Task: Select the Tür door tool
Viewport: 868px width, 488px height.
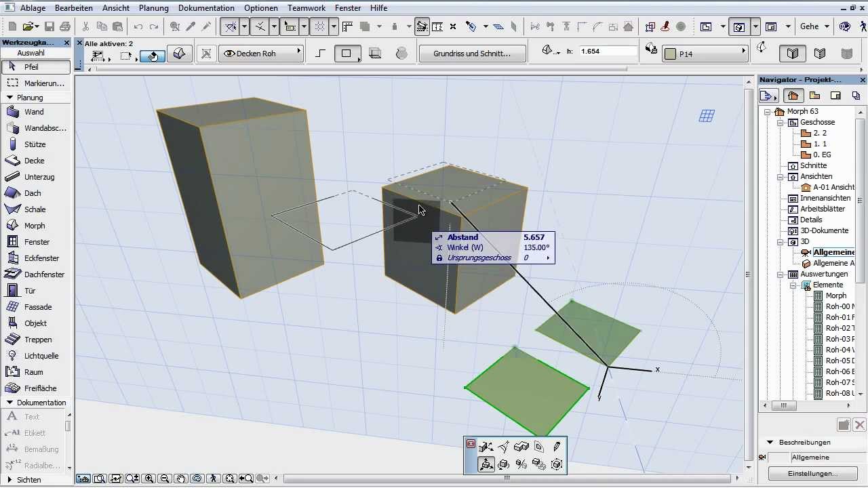Action: 35,291
